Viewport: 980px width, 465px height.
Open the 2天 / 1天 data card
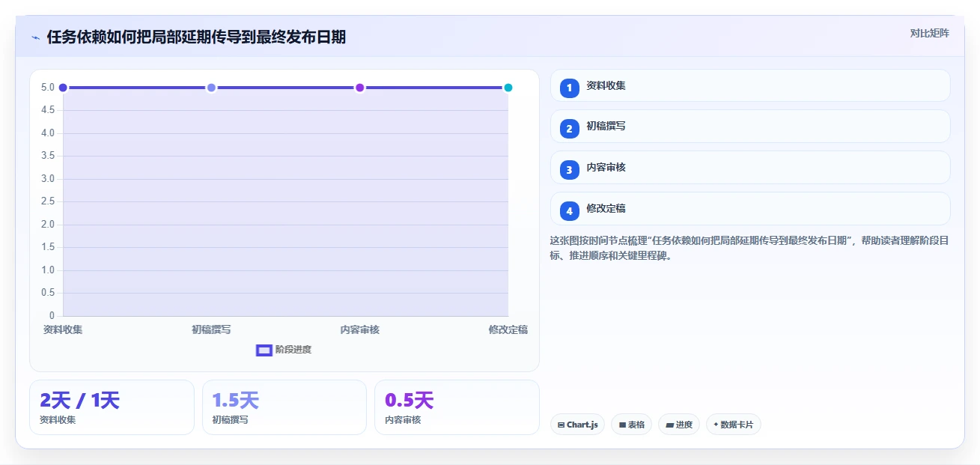point(112,407)
